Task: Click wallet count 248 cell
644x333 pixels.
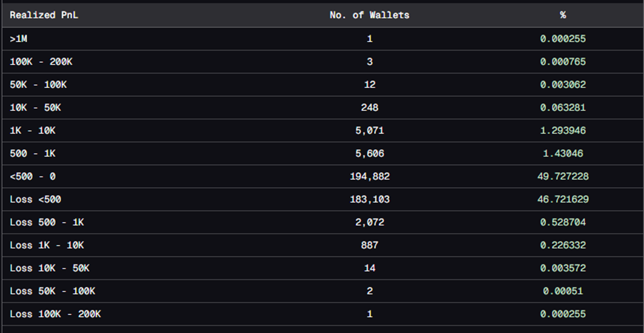Action: (x=369, y=108)
